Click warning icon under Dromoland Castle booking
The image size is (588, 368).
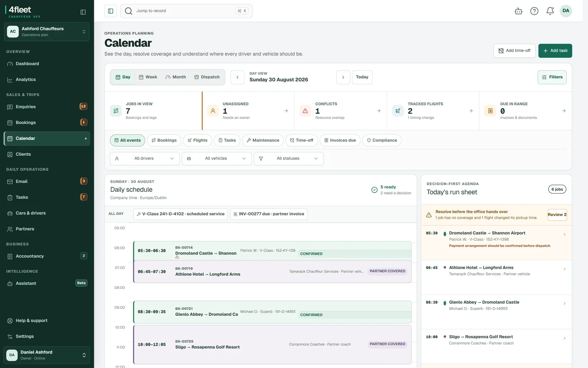pyautogui.click(x=177, y=257)
